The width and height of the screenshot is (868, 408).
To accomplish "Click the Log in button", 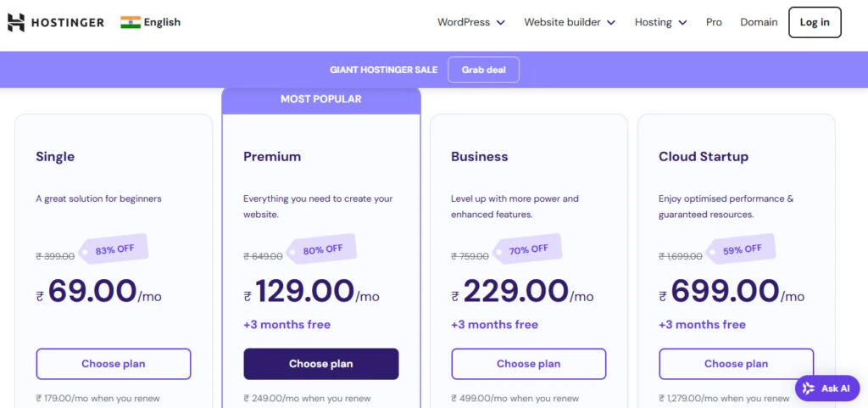I will point(815,23).
